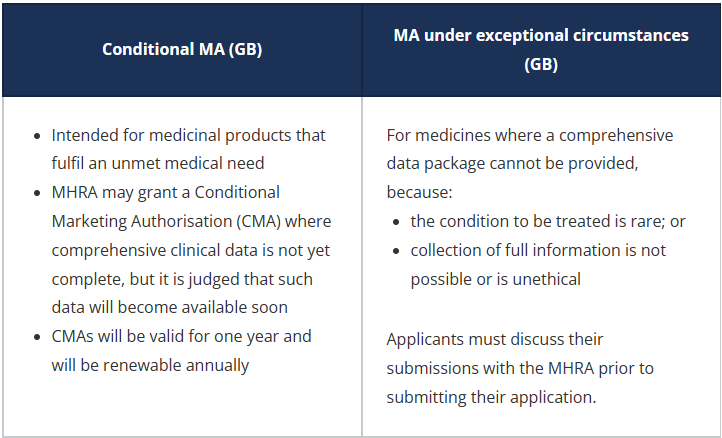
Task: Click the bullet marker before "collection of full information"
Action: click(396, 250)
